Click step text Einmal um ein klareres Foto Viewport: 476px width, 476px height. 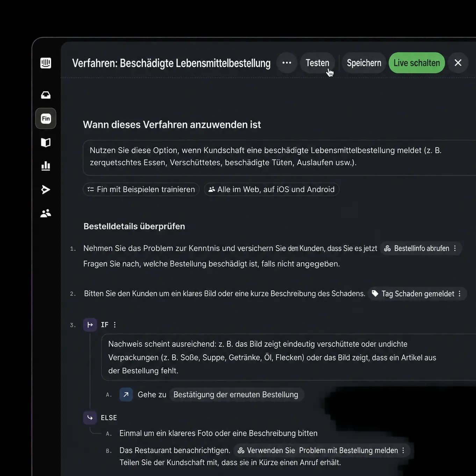pyautogui.click(x=218, y=433)
